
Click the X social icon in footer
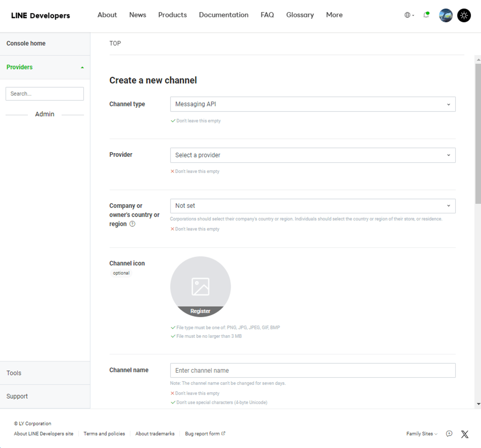coord(465,434)
